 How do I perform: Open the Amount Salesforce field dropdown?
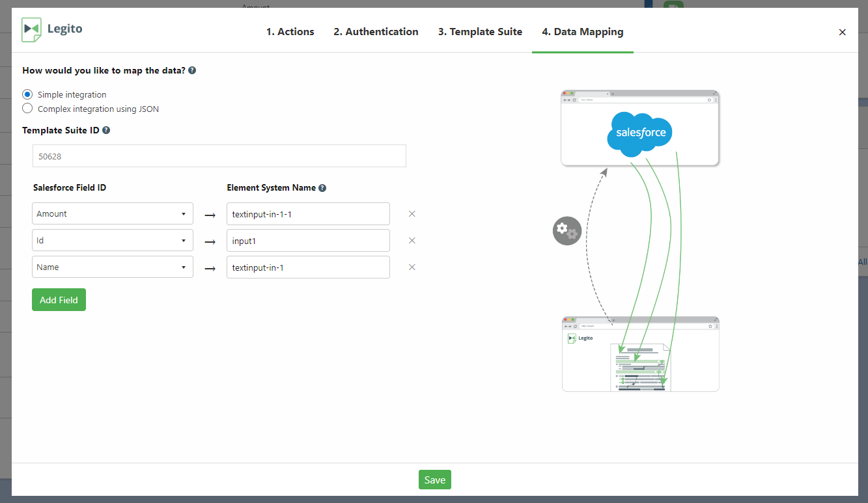click(x=113, y=213)
